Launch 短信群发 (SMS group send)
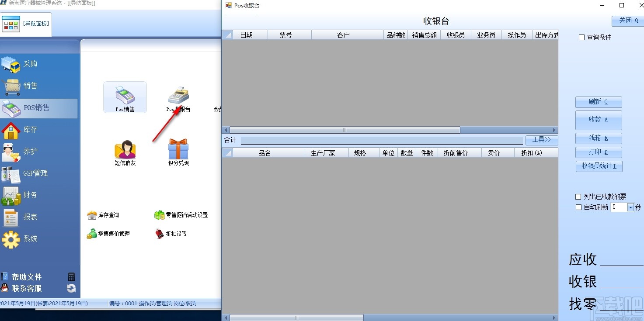Image resolution: width=644 pixels, height=321 pixels. (x=125, y=151)
